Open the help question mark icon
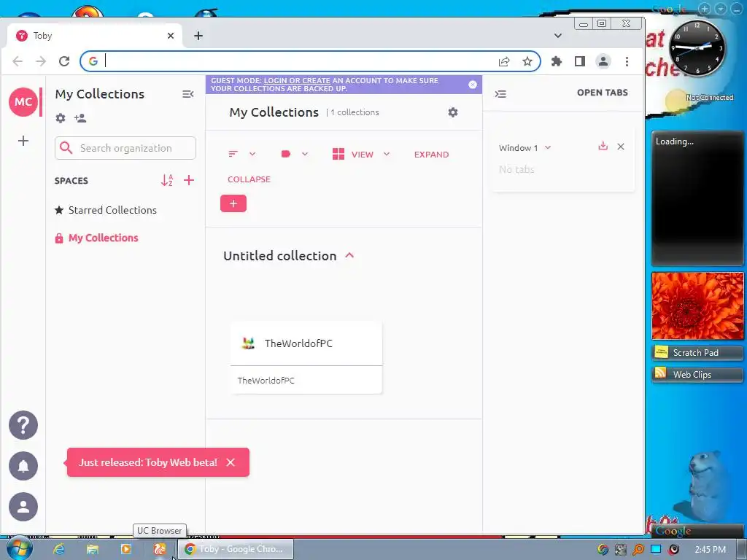The width and height of the screenshot is (747, 560). [23, 425]
